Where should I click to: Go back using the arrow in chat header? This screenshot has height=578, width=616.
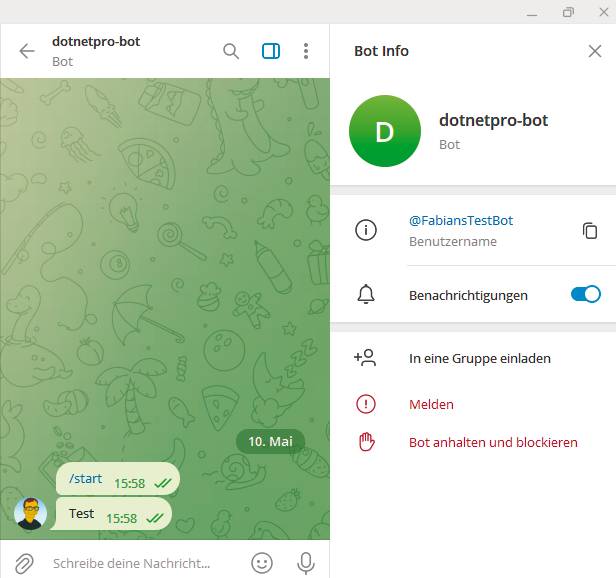point(27,51)
